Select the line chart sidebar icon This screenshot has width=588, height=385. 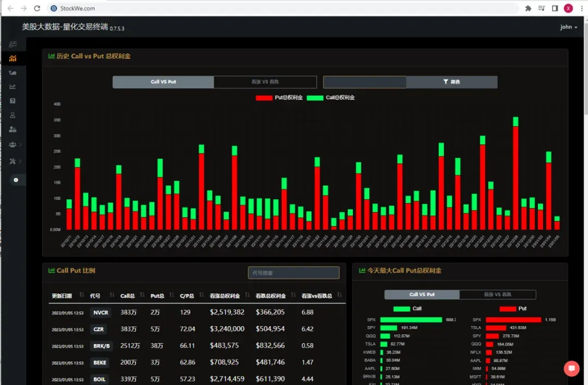point(13,87)
